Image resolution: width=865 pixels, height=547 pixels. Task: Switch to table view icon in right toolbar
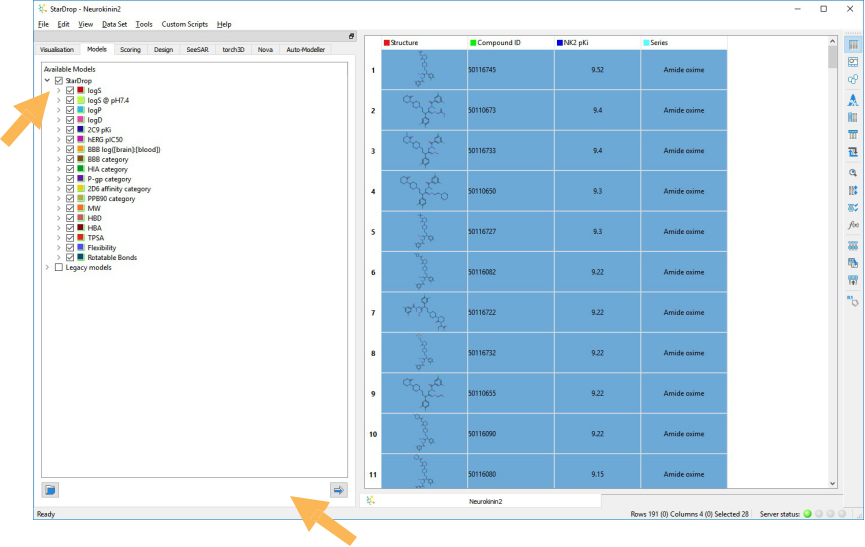[x=853, y=45]
